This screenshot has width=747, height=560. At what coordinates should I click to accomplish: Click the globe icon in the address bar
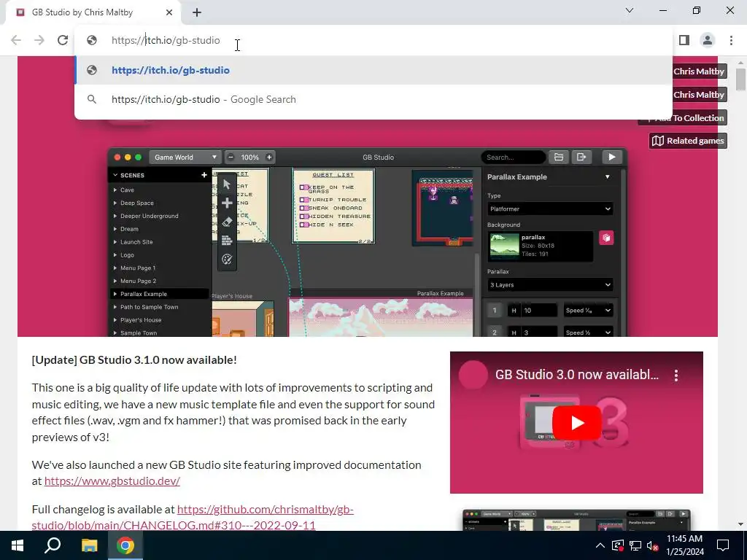(x=91, y=40)
